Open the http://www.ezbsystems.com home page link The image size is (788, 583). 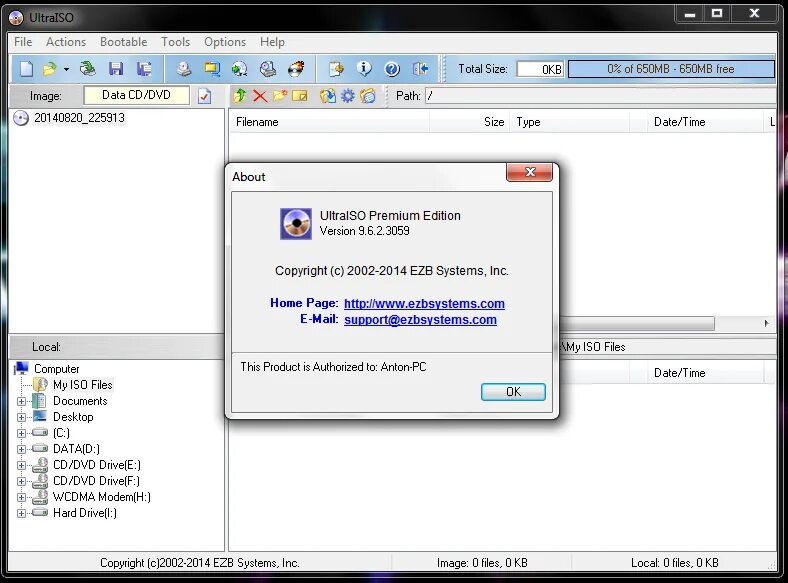[x=424, y=304]
